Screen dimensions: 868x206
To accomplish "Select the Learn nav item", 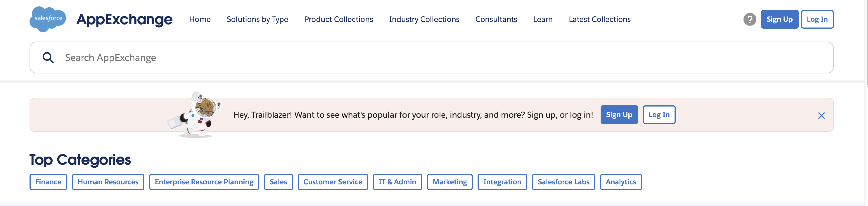I will (542, 19).
